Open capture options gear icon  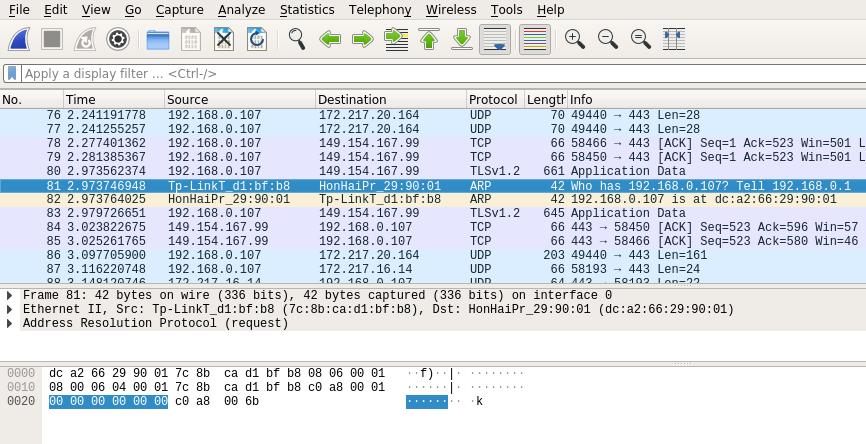point(118,39)
